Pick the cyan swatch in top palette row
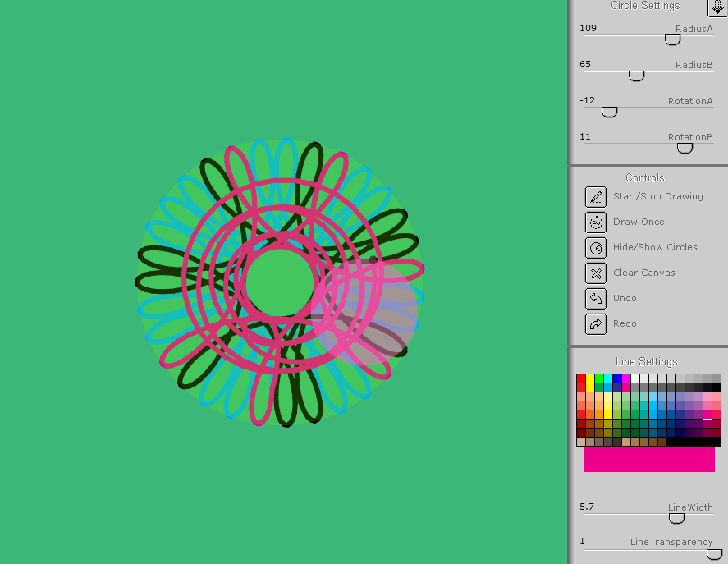The height and width of the screenshot is (564, 728). pyautogui.click(x=607, y=378)
